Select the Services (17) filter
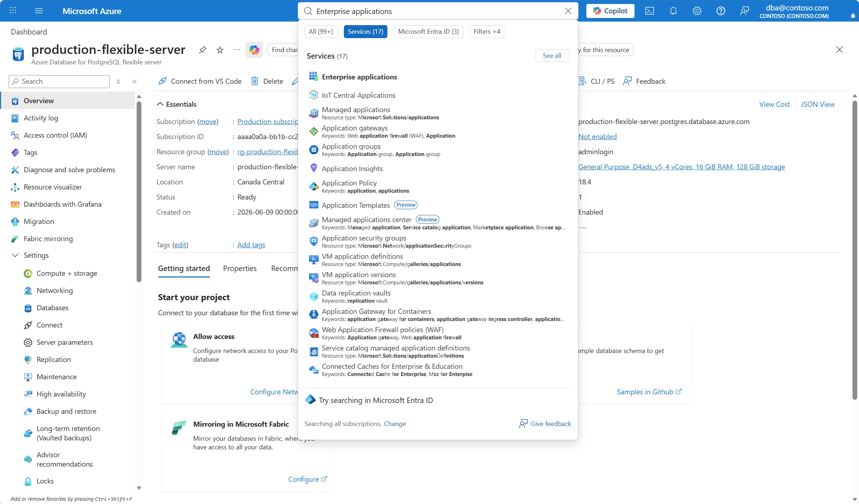859x504 pixels. pyautogui.click(x=365, y=32)
